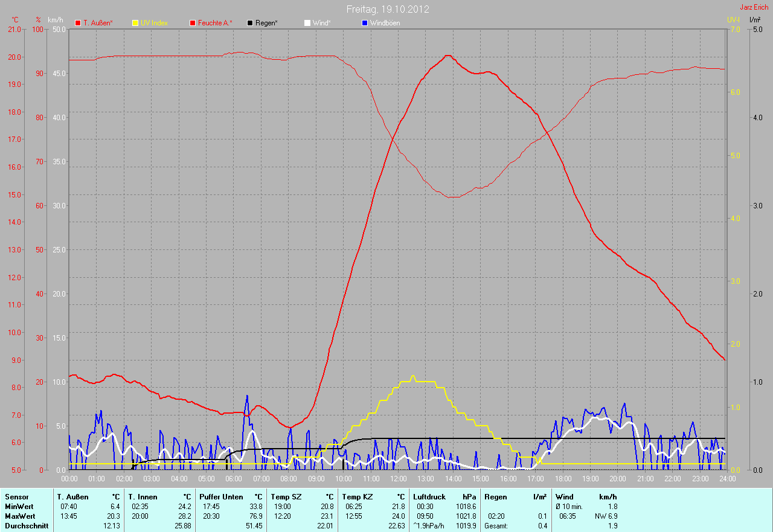Select the Durchschnitt row label
Screen dimensions: 773x532
[x=27, y=526]
